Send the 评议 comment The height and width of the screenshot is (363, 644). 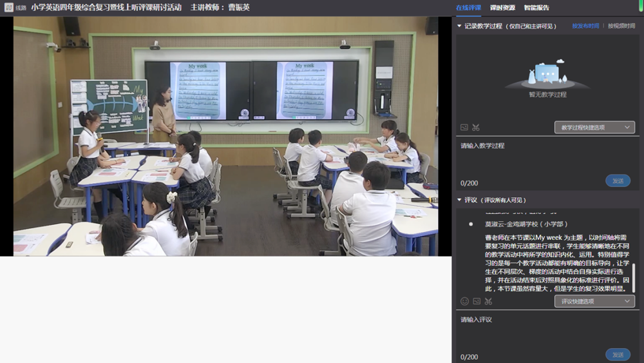(618, 355)
